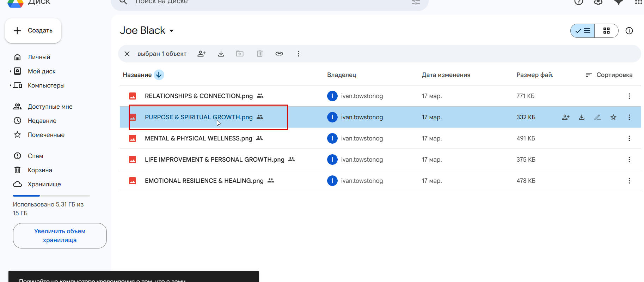
Task: Copy link with the chain toolbar icon
Action: point(279,54)
